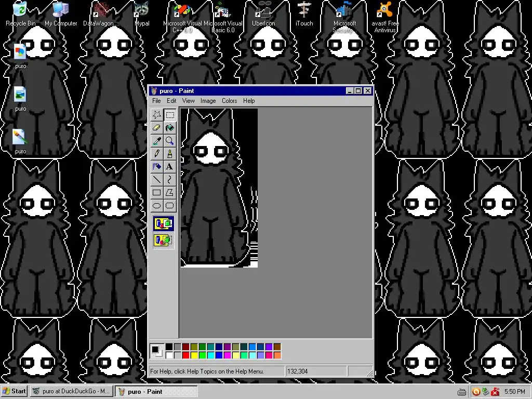Select the iTouch desktop shortcut
This screenshot has height=399, width=532.
(304, 14)
